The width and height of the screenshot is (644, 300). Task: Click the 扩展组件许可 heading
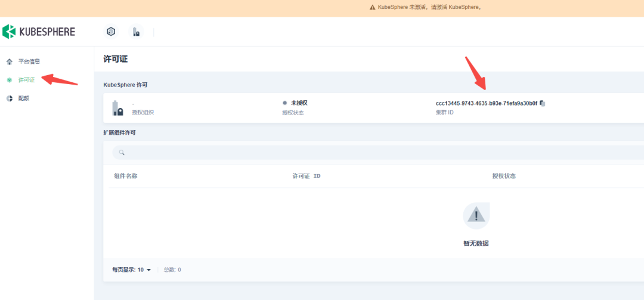click(119, 133)
